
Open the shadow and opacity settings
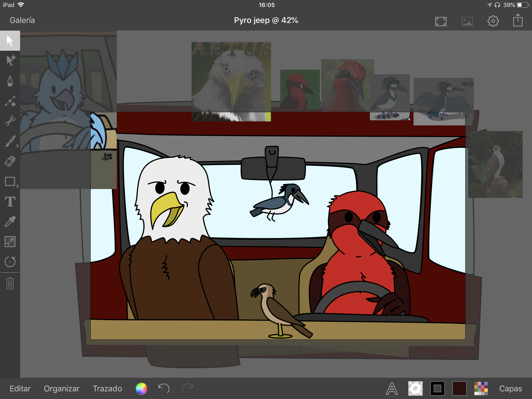coord(415,388)
